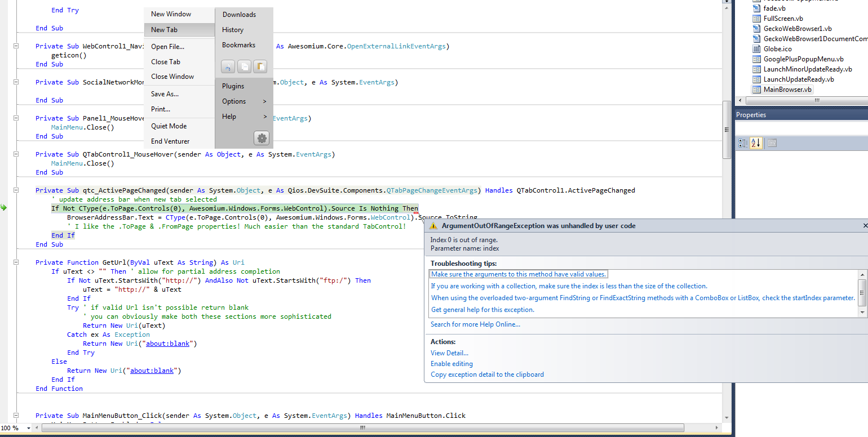Open the FindString or FindExactString tip link
The width and height of the screenshot is (868, 437).
pyautogui.click(x=643, y=298)
